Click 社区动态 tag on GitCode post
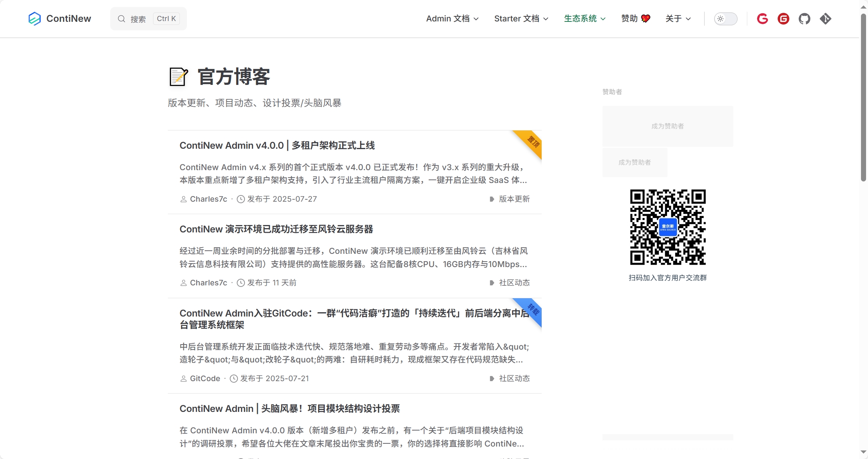The image size is (868, 459). 514,379
